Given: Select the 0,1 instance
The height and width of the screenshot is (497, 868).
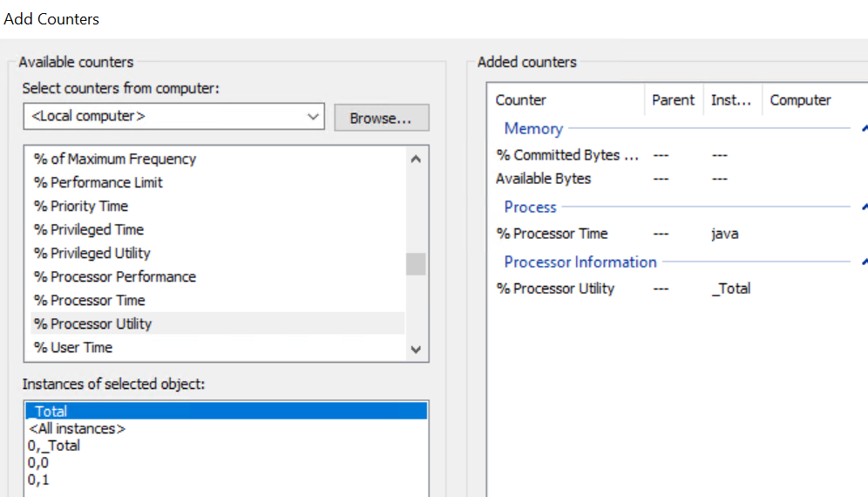Looking at the screenshot, I should (38, 480).
